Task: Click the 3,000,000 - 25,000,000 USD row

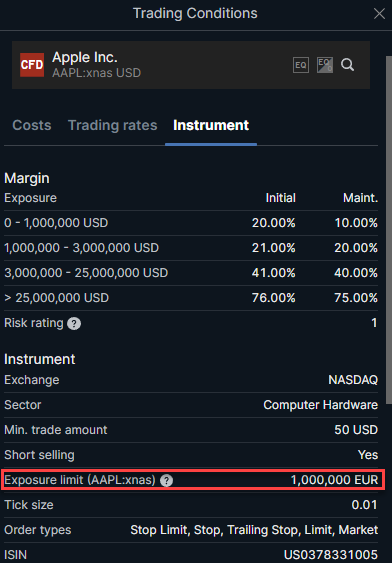Action: [191, 273]
